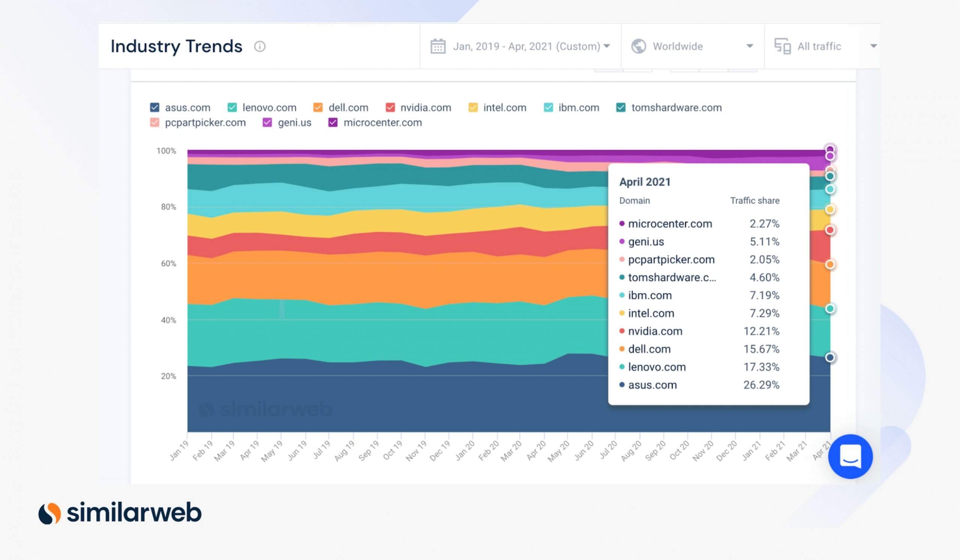This screenshot has height=560, width=960.
Task: Click the pcpartpicker.com pink color swatch
Action: pos(154,123)
